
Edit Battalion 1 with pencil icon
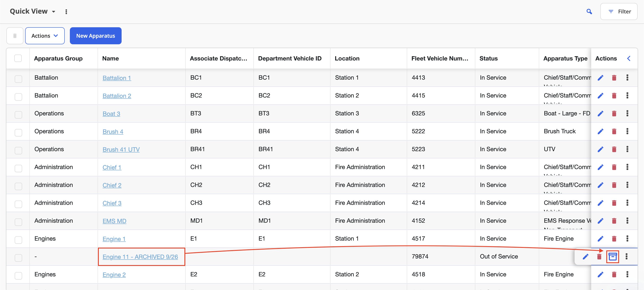[600, 78]
